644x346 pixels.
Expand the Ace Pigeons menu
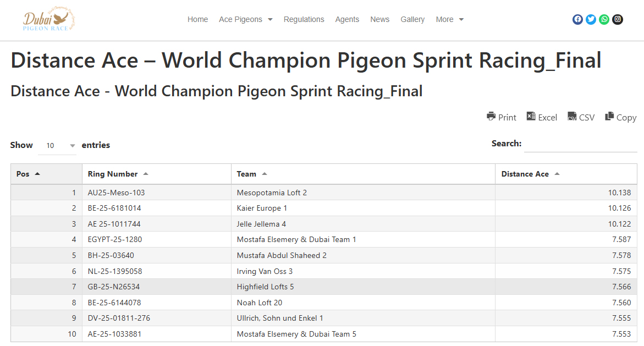pyautogui.click(x=246, y=19)
